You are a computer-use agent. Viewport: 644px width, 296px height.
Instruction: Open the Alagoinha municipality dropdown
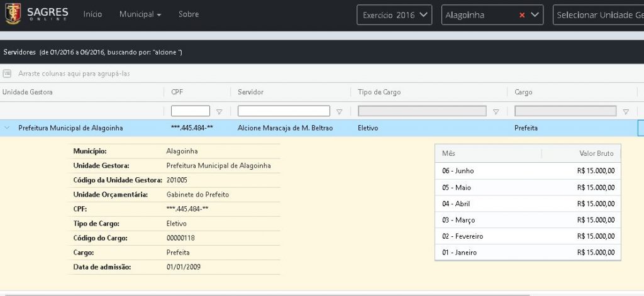[x=535, y=15]
